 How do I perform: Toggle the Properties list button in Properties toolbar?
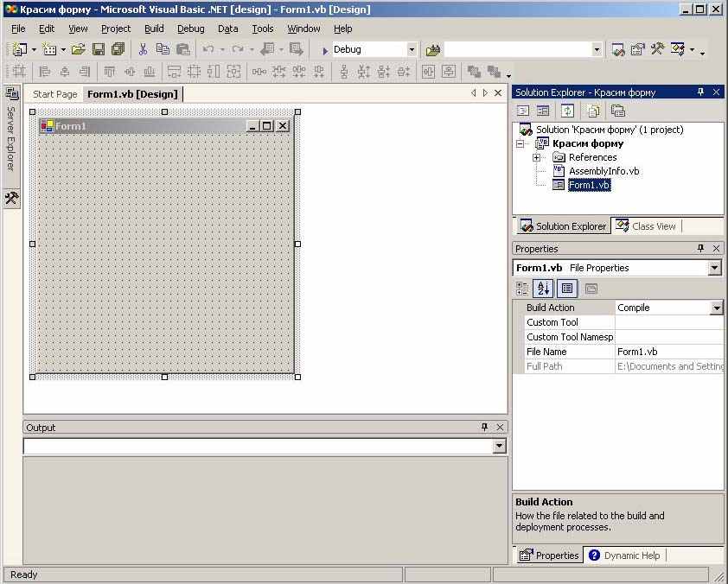(x=566, y=289)
